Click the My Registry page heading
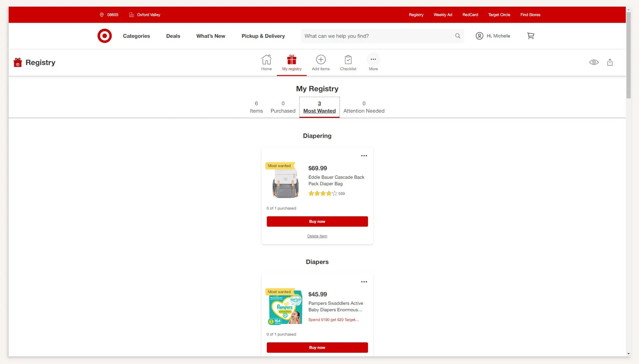 317,89
